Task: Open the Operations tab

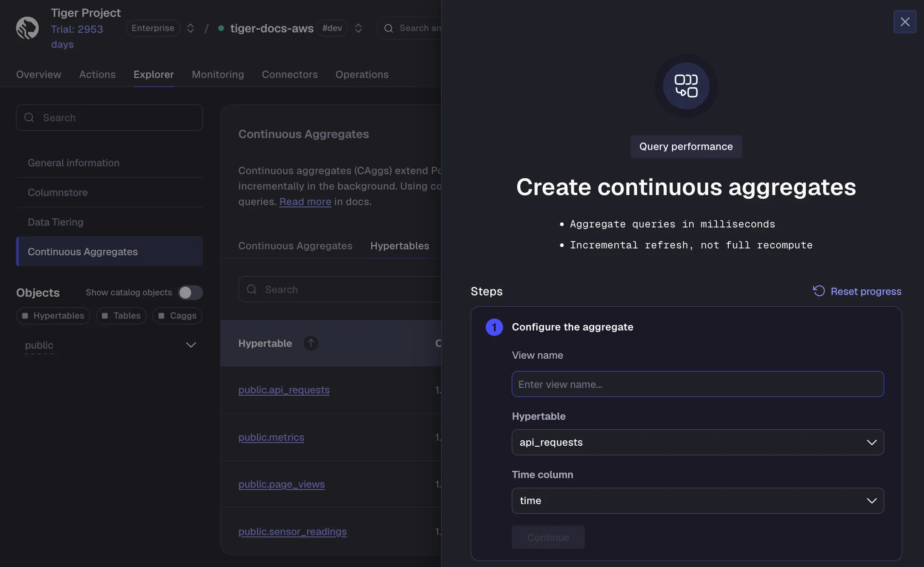Action: 362,74
